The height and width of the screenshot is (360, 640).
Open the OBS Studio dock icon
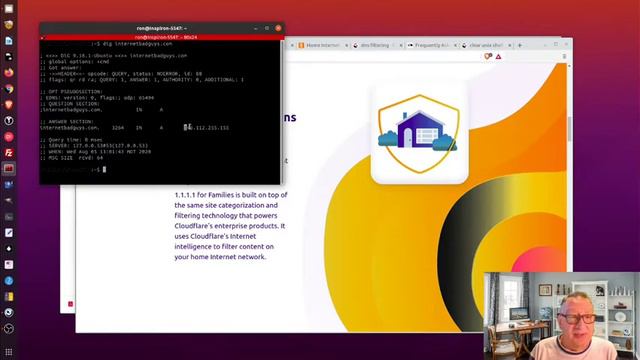pyautogui.click(x=9, y=329)
